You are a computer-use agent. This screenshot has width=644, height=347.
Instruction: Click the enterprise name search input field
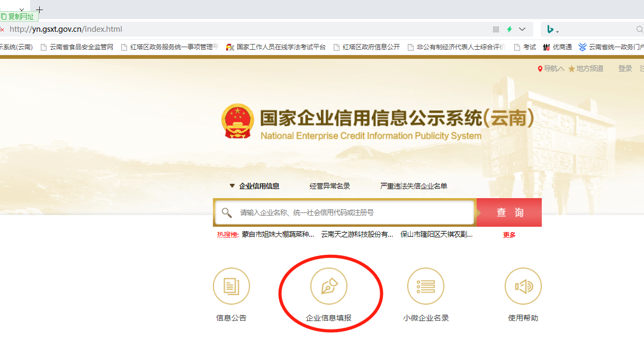[x=344, y=212]
